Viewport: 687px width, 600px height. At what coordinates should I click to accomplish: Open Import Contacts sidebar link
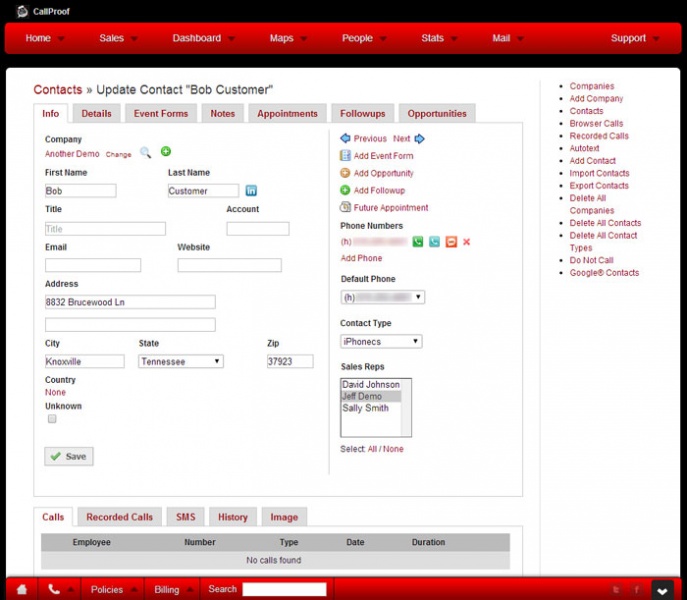(x=599, y=173)
